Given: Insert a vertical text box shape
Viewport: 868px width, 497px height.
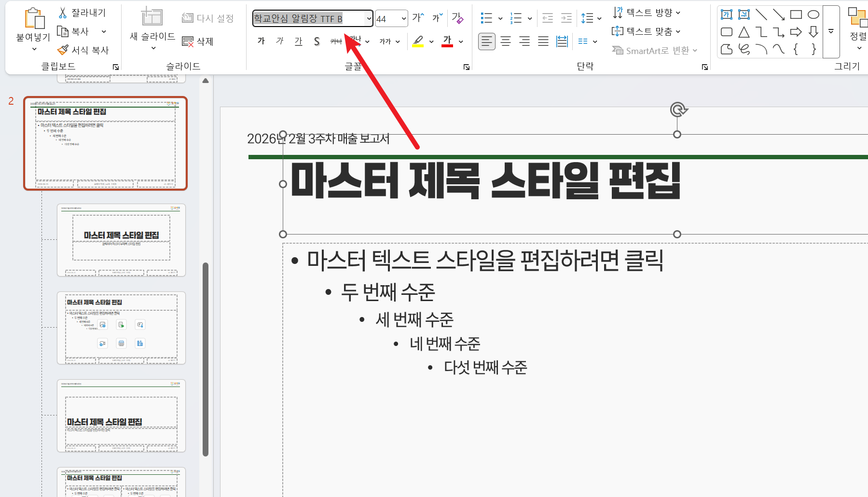Looking at the screenshot, I should click(744, 14).
